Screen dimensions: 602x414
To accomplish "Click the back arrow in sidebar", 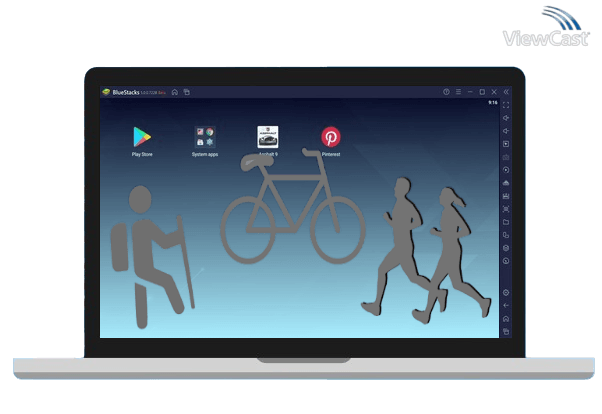I will tap(506, 306).
